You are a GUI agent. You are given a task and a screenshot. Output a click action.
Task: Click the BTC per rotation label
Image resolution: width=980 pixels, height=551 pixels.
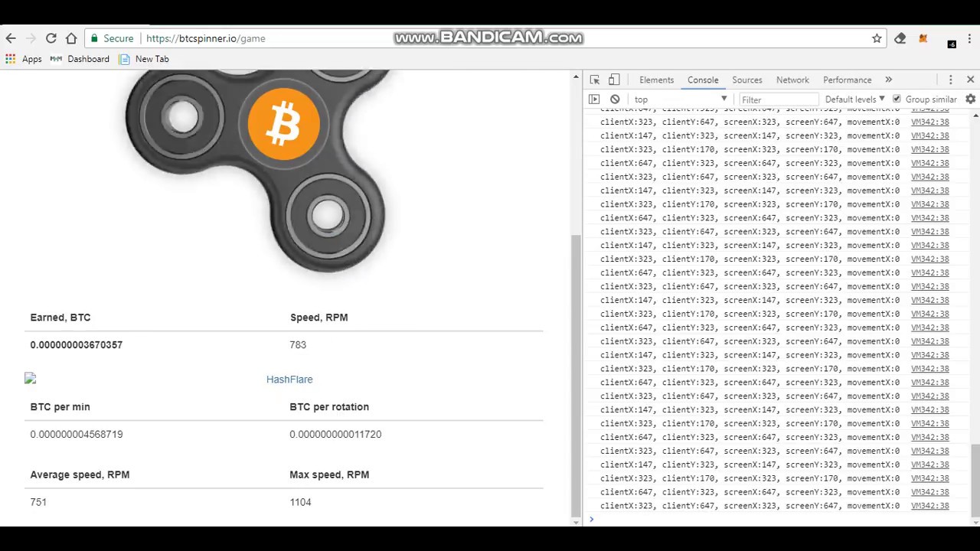click(x=329, y=407)
